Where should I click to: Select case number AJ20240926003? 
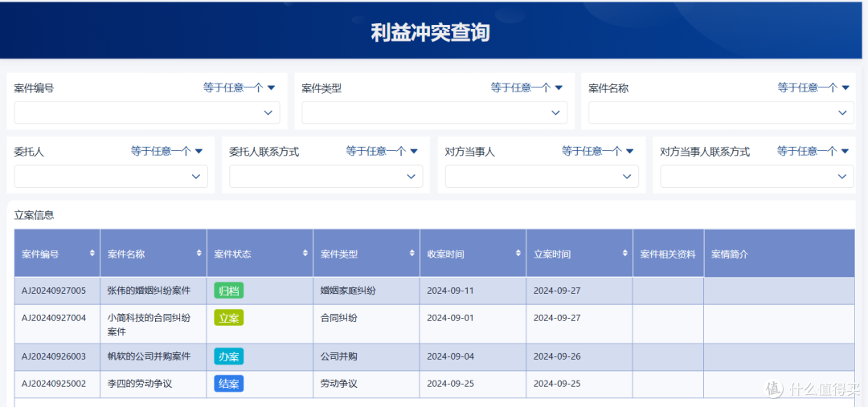coord(54,356)
